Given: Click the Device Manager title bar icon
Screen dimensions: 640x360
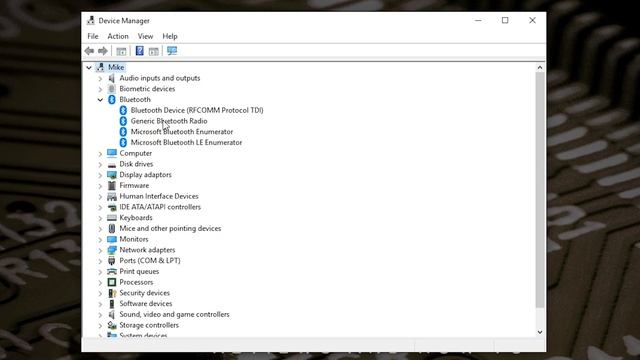Looking at the screenshot, I should pyautogui.click(x=91, y=20).
